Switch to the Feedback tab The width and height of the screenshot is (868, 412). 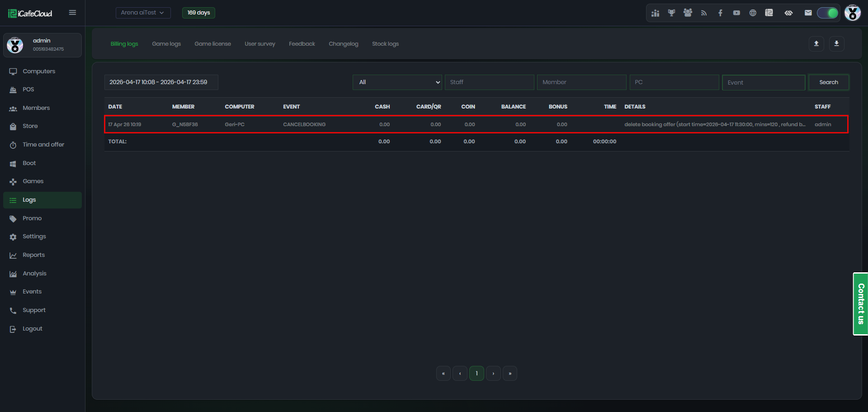[x=302, y=44]
